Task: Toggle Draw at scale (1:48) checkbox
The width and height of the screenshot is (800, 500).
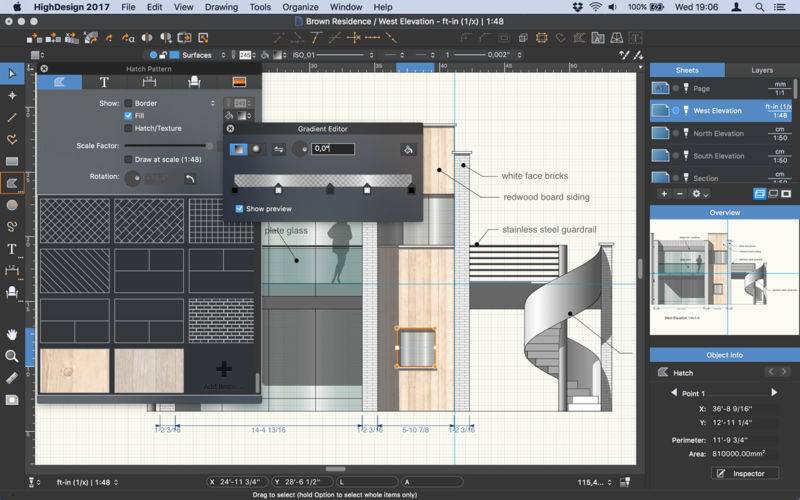Action: 128,159
